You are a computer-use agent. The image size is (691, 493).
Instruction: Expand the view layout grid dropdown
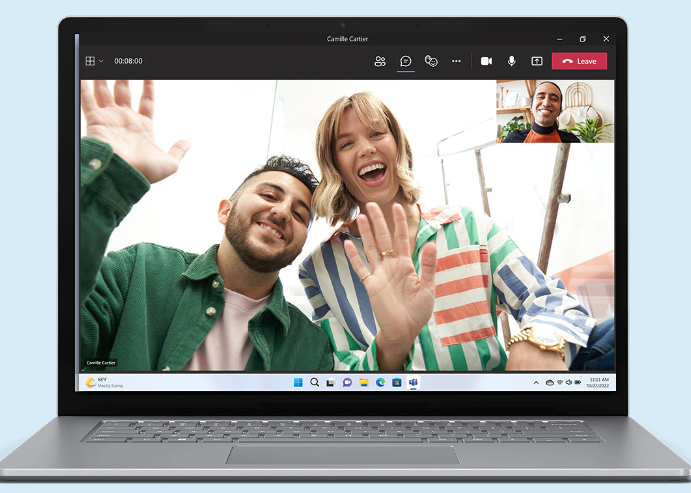click(94, 61)
